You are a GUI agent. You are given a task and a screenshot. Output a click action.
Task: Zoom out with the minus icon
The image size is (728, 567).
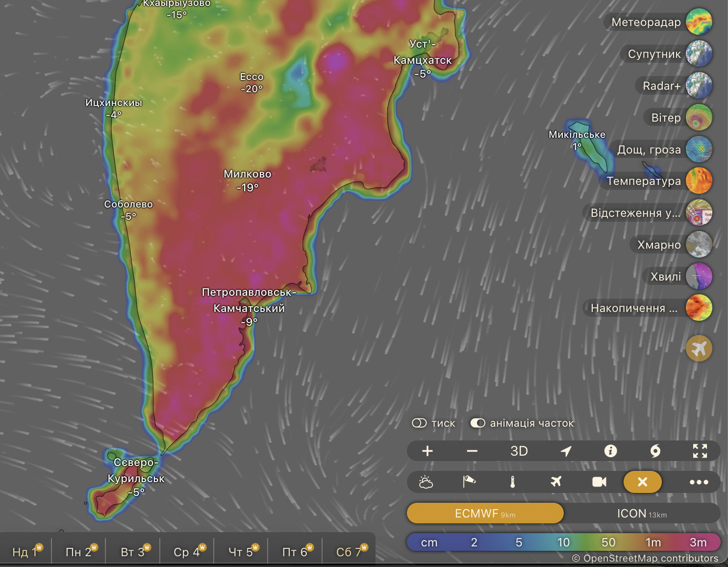[472, 451]
